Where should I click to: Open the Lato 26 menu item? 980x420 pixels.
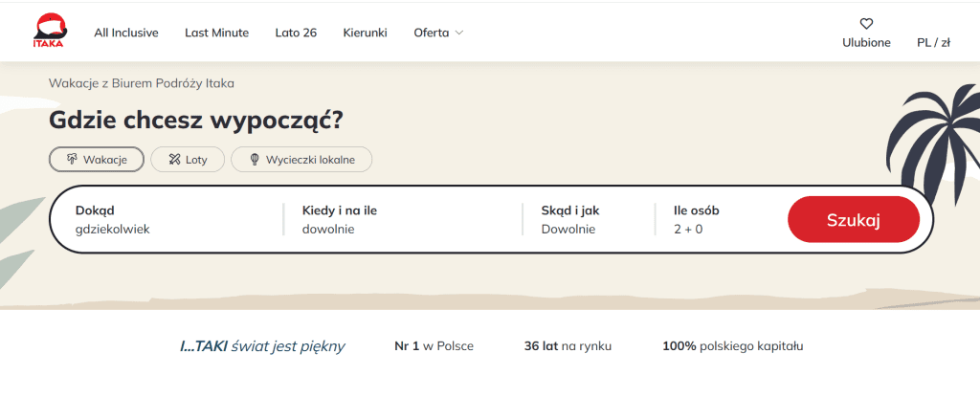click(296, 33)
